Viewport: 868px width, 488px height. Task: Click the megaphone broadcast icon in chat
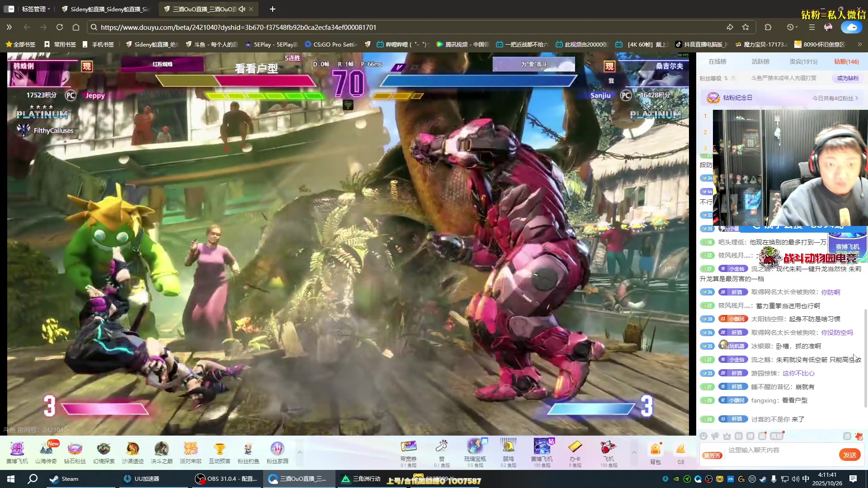tap(715, 436)
